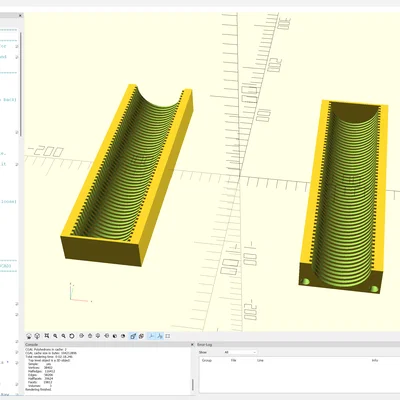Screen dimensions: 400x400
Task: Toggle the Show Scale Markers button
Action: pos(160,336)
